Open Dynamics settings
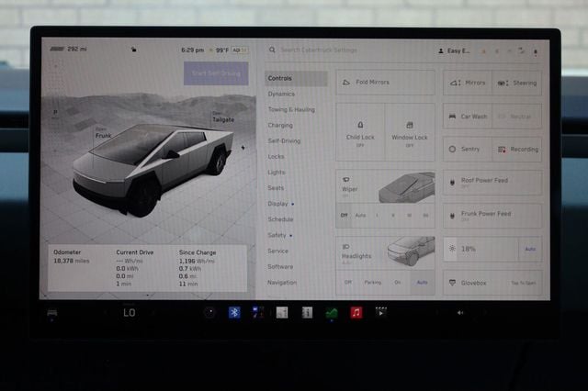 click(281, 94)
